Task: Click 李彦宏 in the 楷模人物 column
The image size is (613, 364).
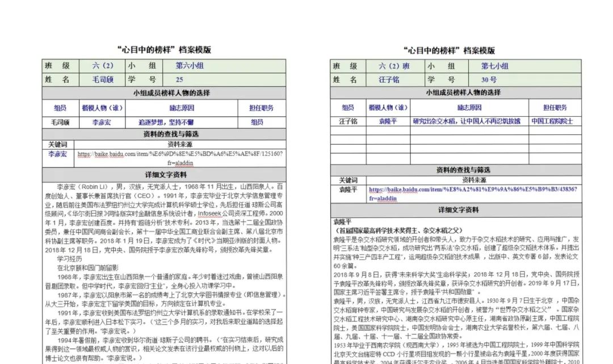Action: pyautogui.click(x=102, y=122)
